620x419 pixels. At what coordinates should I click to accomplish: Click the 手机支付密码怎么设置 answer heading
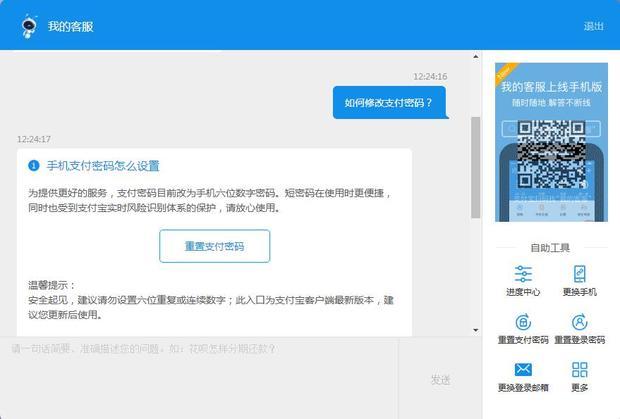(103, 166)
